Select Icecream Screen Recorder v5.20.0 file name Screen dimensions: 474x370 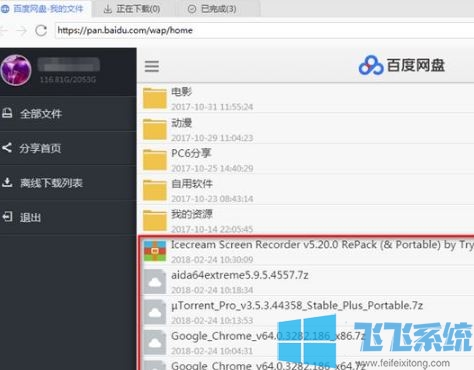[322, 245]
